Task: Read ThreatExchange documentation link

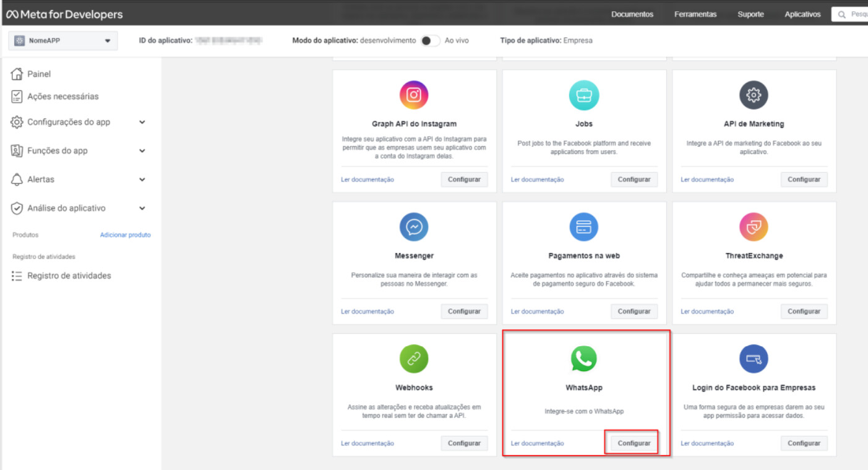Action: [707, 312]
